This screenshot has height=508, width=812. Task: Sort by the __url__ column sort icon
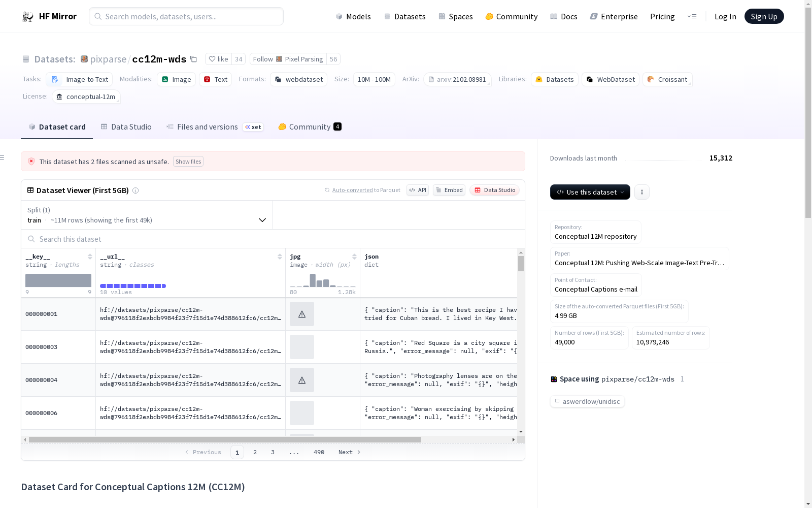(280, 257)
